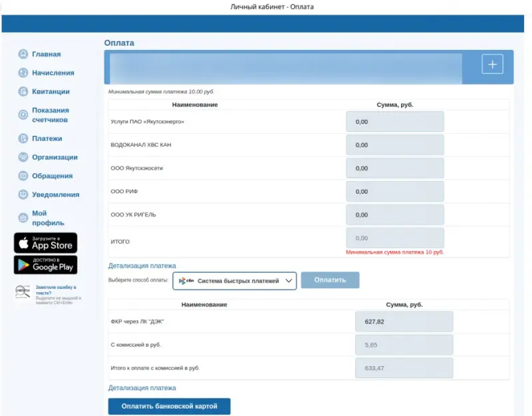Click sum field for ООО УК РИГЕЛЬ
Image resolution: width=532 pixels, height=416 pixels.
(395, 214)
